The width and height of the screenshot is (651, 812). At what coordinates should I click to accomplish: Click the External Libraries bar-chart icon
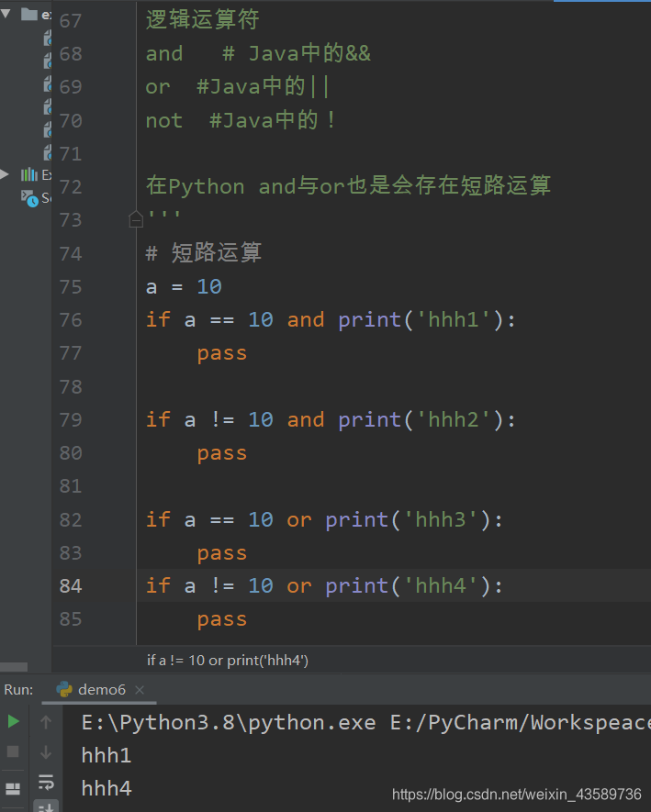[29, 174]
